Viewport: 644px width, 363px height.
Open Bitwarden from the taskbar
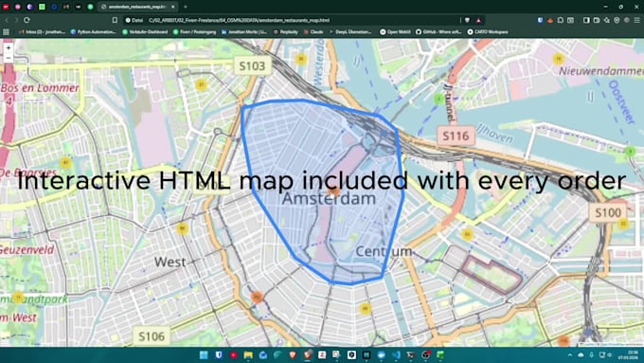219,354
